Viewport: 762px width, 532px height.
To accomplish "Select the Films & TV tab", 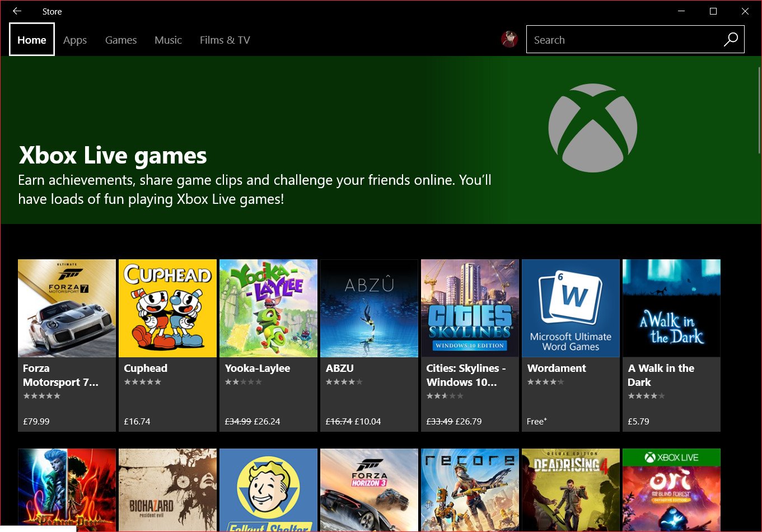I will [x=225, y=40].
